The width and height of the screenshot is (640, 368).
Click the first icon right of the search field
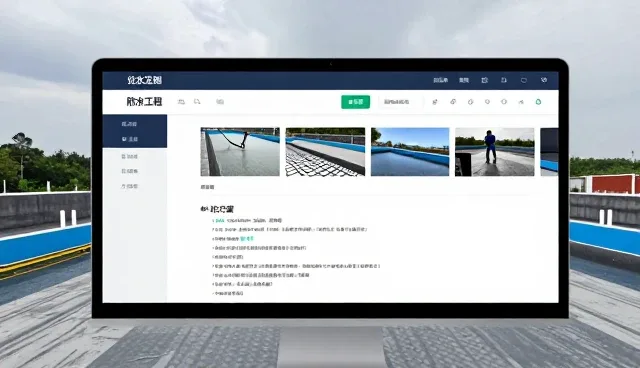click(x=435, y=102)
